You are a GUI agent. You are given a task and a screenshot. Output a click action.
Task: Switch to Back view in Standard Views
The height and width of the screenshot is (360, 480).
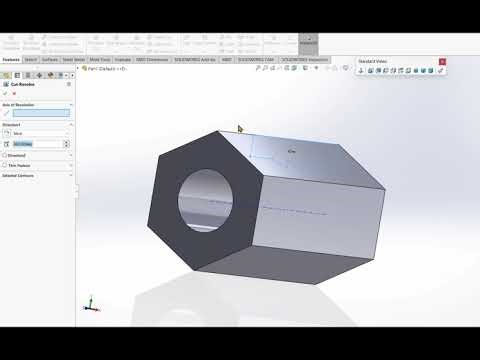tap(378, 70)
